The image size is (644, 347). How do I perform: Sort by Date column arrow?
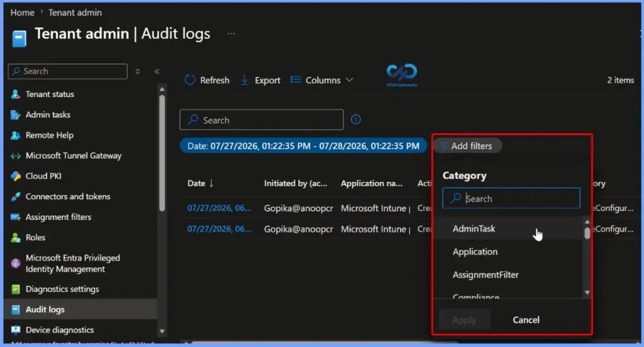point(211,183)
